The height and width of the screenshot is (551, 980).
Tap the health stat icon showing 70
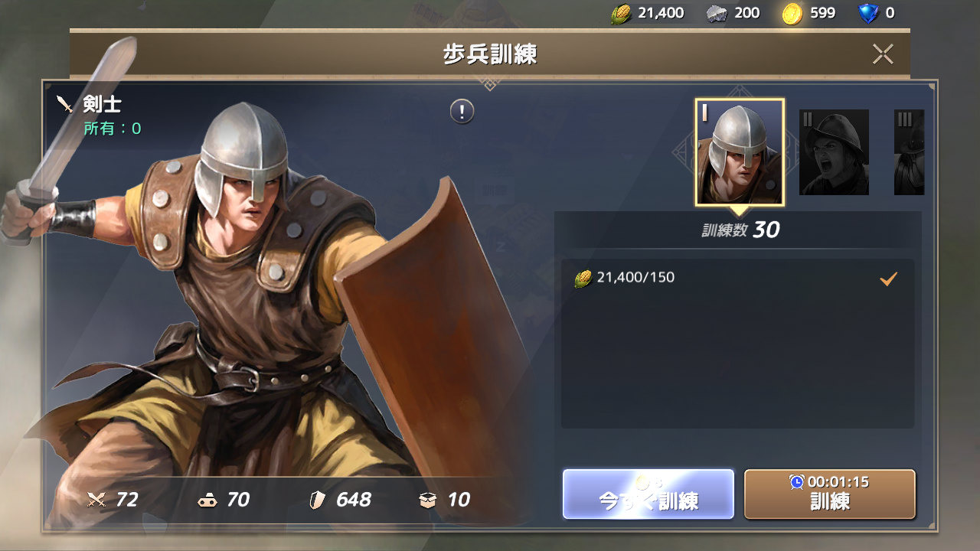[x=207, y=500]
